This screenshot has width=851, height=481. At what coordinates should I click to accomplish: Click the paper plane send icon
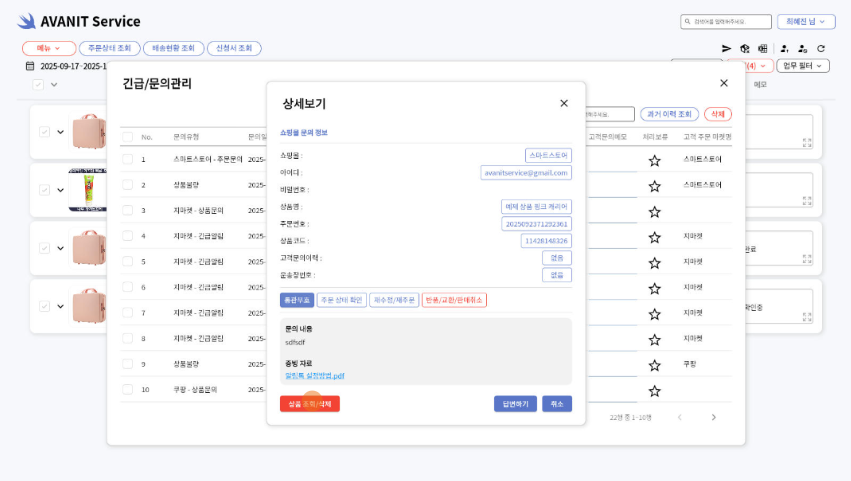(x=727, y=48)
